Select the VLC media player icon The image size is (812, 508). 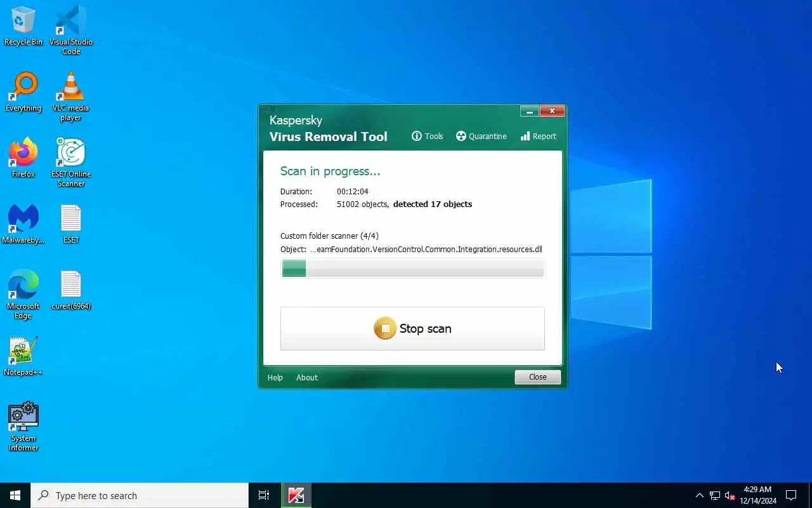point(71,96)
